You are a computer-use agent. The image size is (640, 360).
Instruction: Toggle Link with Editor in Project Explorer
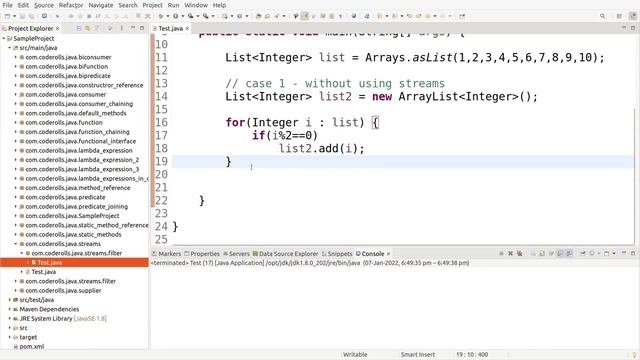click(x=87, y=28)
